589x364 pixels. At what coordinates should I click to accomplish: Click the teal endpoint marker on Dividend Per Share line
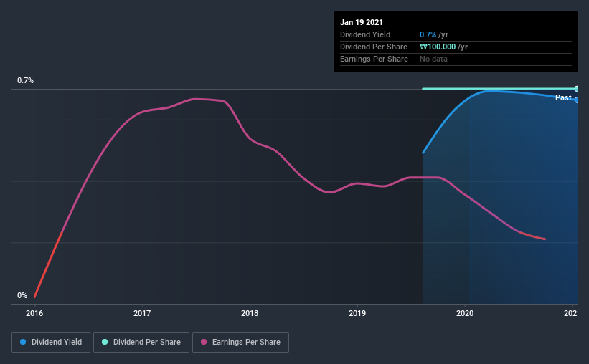[x=576, y=89]
